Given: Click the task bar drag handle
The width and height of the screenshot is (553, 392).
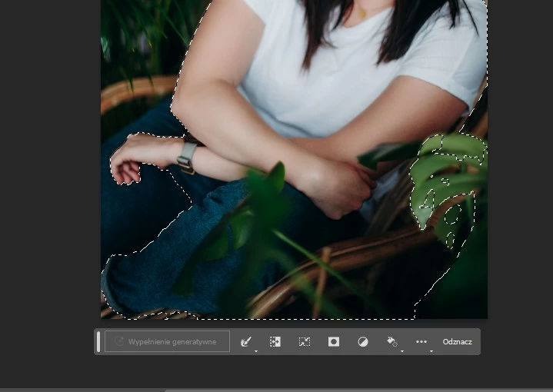Looking at the screenshot, I should click(x=98, y=341).
